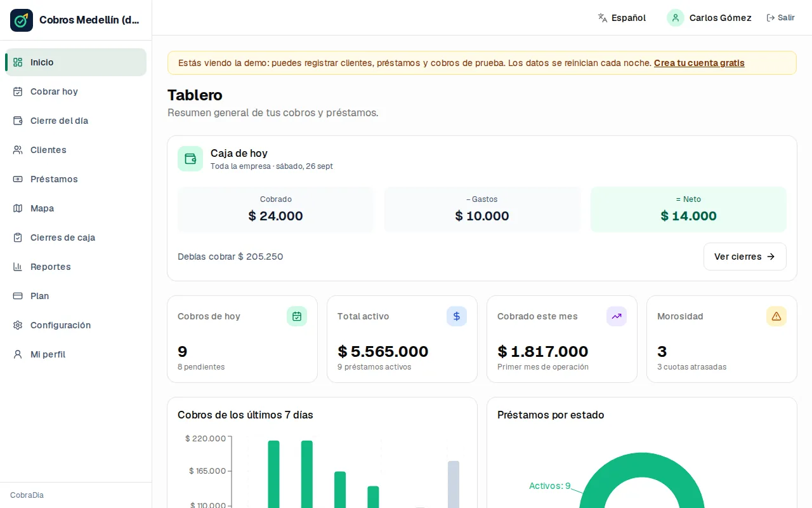Open the Préstamos section
Screen dimensions: 812x508
tap(76, 179)
